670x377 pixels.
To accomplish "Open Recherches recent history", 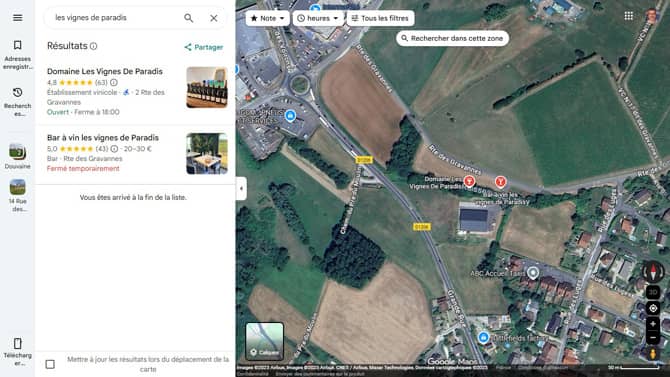I will click(x=18, y=102).
